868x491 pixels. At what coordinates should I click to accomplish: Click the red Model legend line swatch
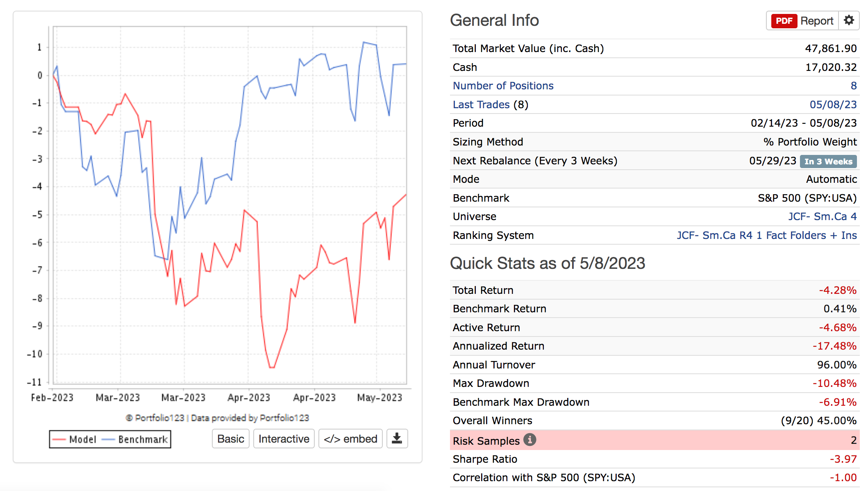(59, 439)
